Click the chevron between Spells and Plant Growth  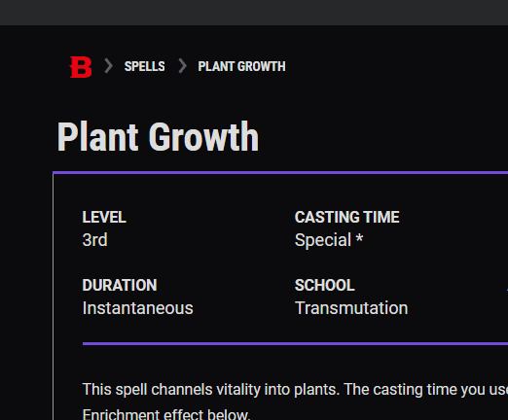pos(183,66)
